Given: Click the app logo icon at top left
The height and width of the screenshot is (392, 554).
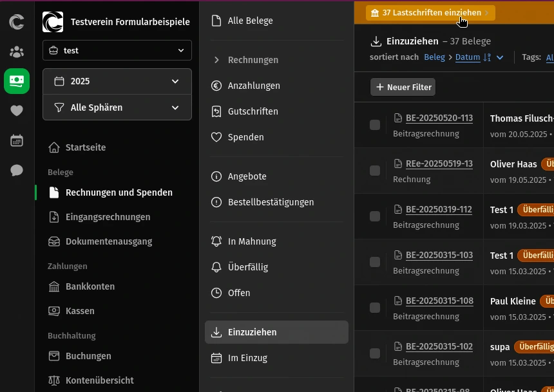Looking at the screenshot, I should (17, 23).
